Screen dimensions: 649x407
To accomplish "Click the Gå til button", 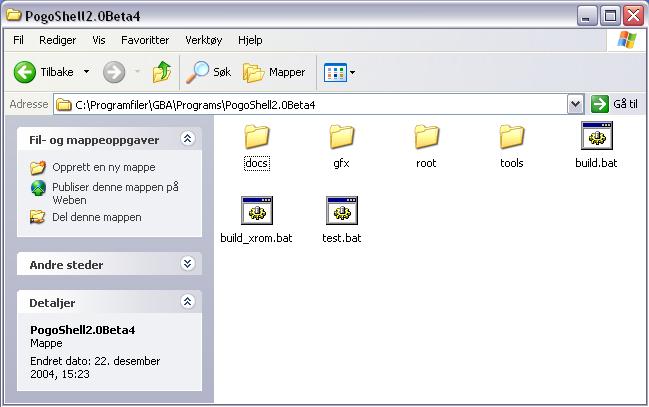I will [614, 104].
